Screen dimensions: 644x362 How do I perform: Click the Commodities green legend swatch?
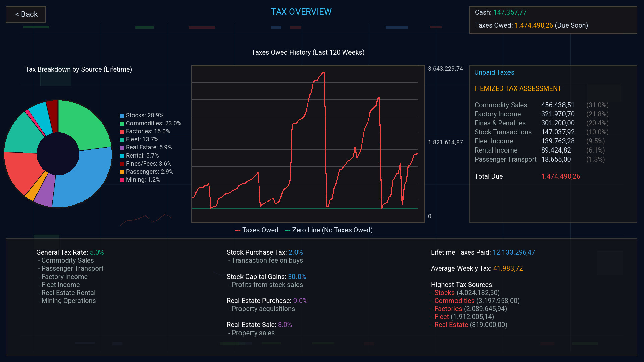coord(122,124)
